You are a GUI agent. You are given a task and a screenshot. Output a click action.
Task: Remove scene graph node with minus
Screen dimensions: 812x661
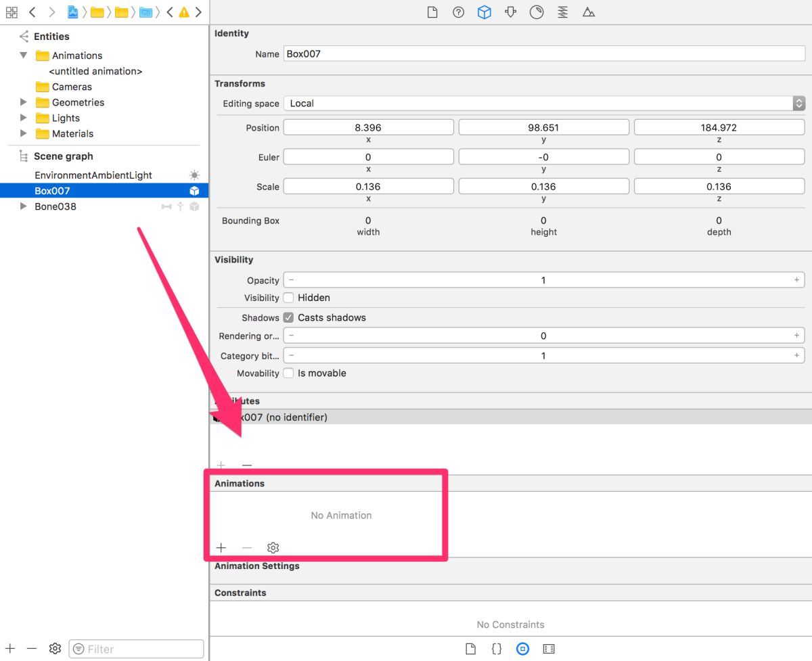(31, 648)
